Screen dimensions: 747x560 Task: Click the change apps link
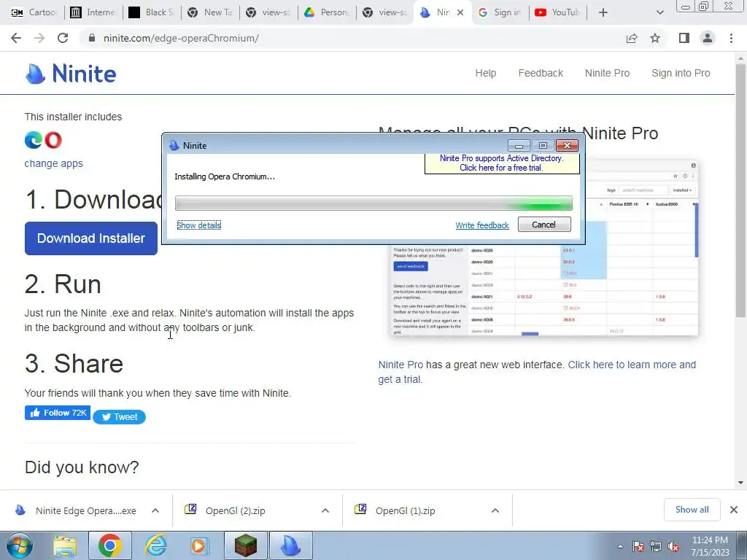click(x=53, y=163)
